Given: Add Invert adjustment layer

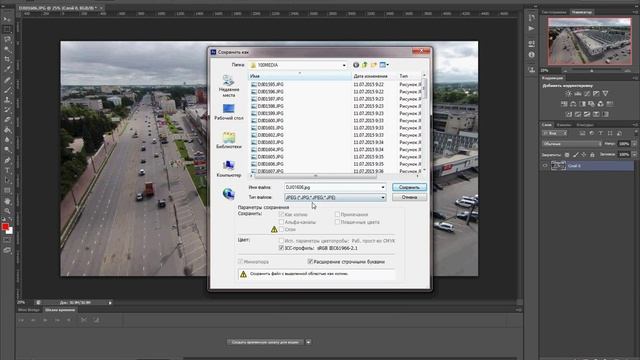Looking at the screenshot, I should click(x=569, y=114).
